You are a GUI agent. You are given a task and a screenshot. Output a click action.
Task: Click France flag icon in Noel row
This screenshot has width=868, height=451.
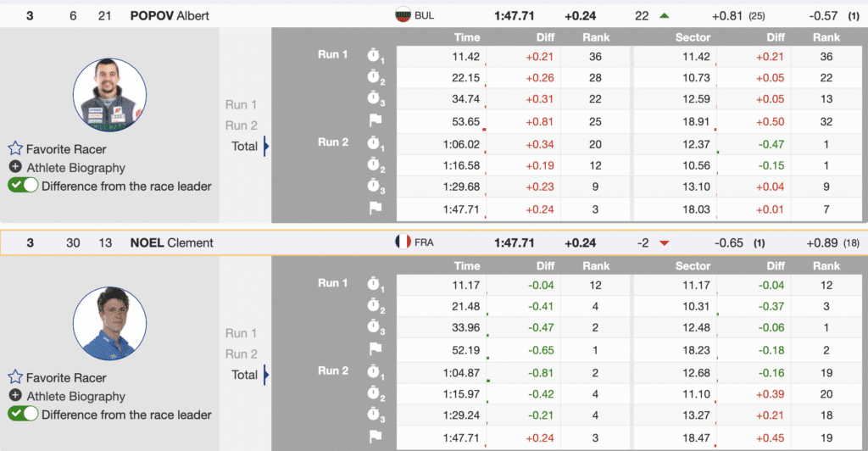coord(403,242)
